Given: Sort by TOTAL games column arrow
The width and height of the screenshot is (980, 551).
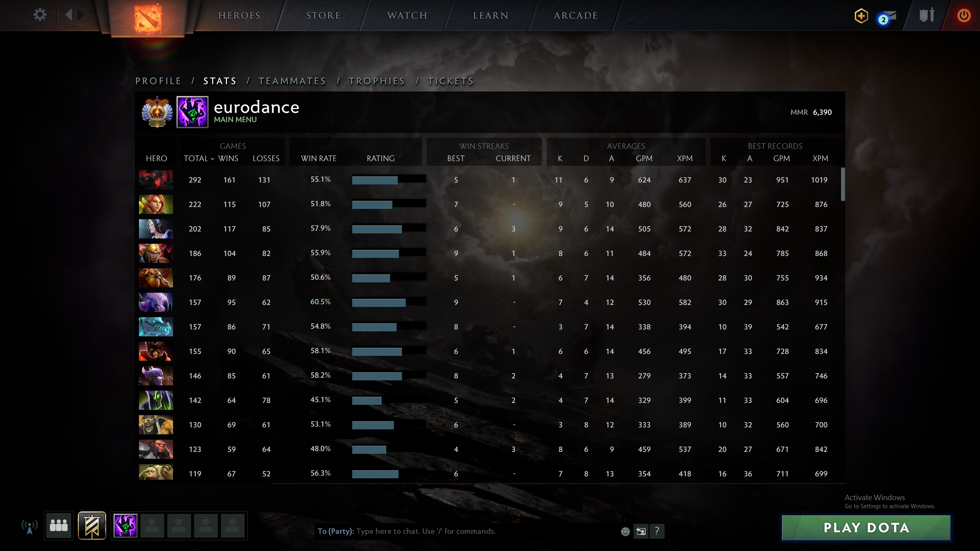Looking at the screenshot, I should pos(212,159).
